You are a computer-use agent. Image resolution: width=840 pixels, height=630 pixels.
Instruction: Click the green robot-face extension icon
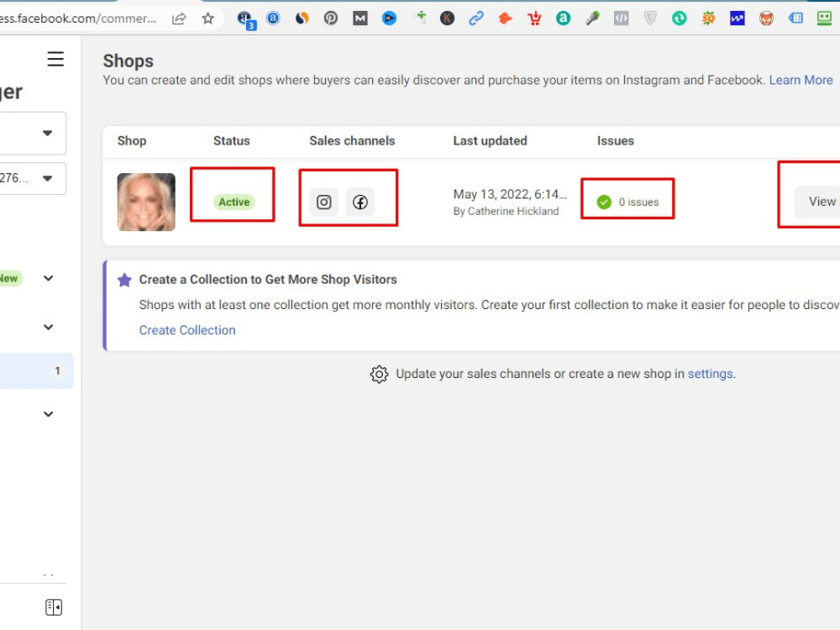(824, 18)
